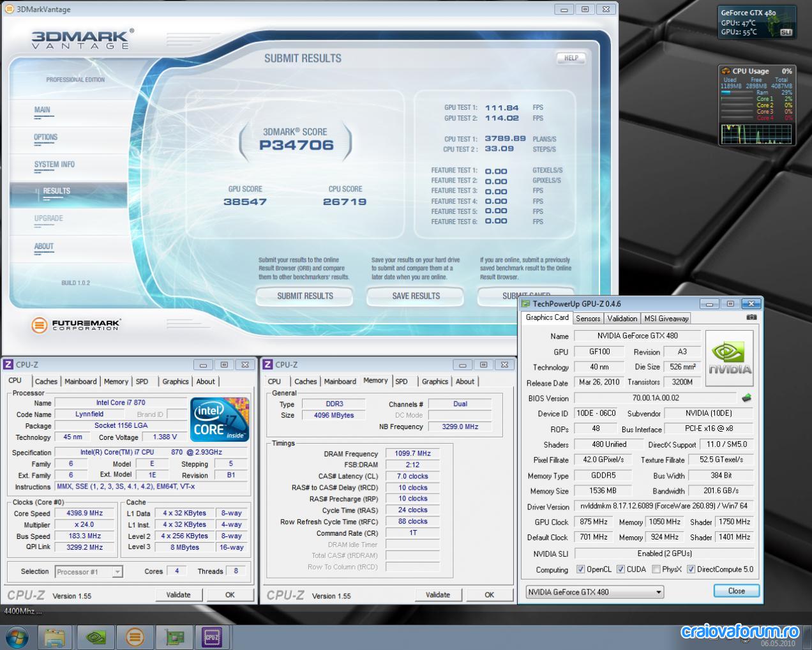Toggle the DirectCompute 5.0 checkbox
The width and height of the screenshot is (812, 650).
coord(691,570)
